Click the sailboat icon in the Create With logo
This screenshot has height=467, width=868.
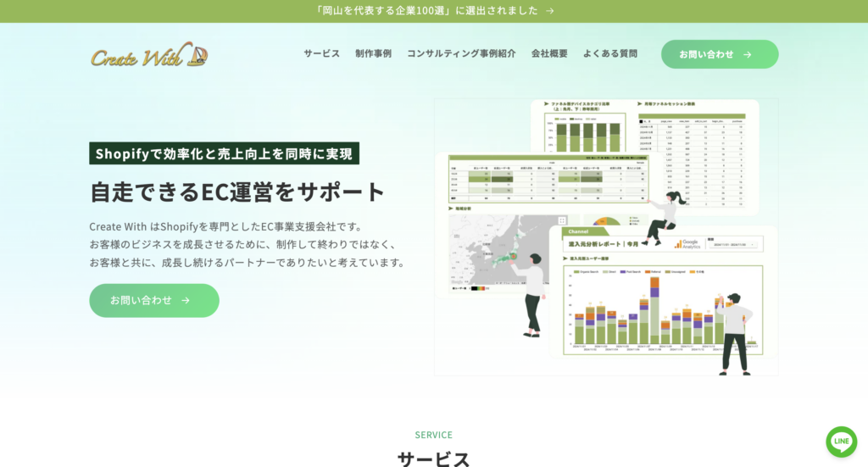click(197, 55)
